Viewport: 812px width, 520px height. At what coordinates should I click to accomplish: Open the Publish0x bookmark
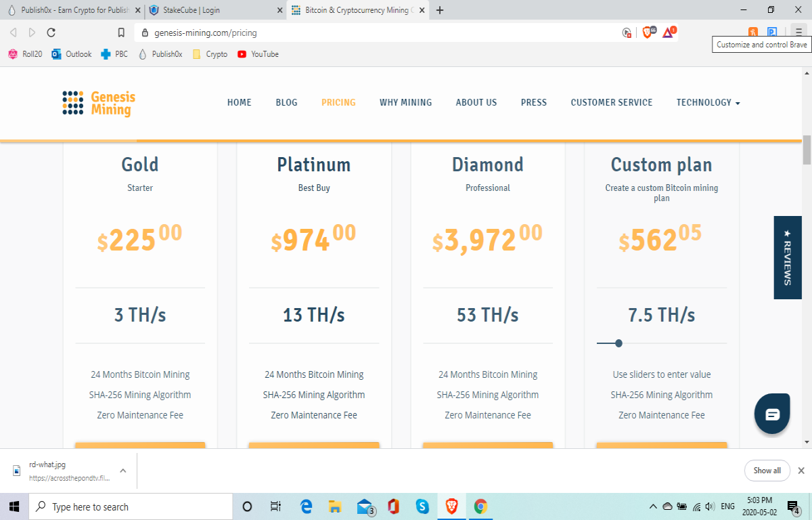(160, 54)
